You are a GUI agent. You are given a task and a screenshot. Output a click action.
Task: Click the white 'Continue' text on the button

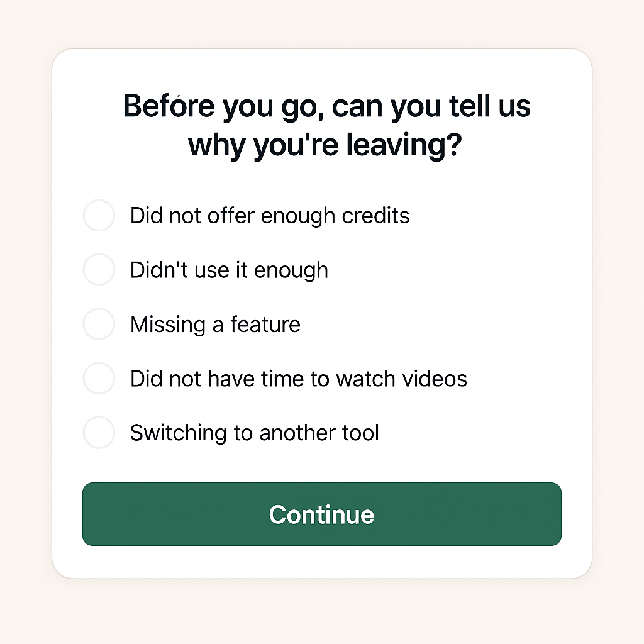click(321, 514)
